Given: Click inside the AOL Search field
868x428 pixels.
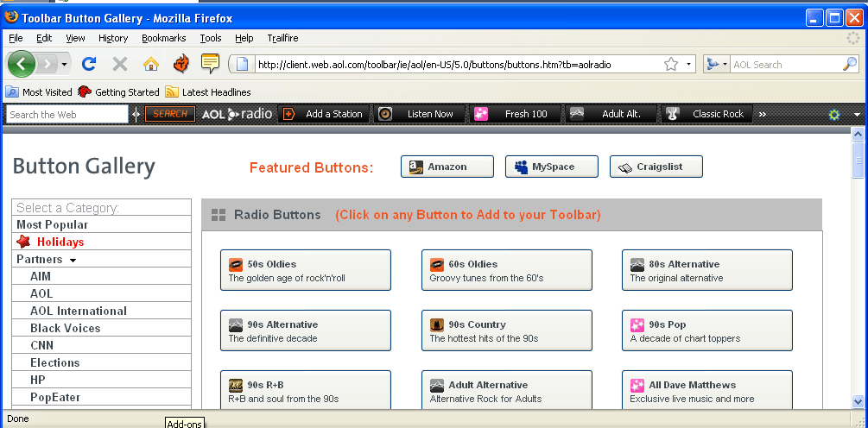Looking at the screenshot, I should click(786, 65).
